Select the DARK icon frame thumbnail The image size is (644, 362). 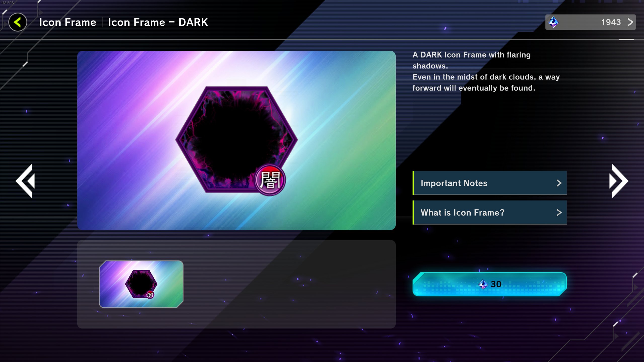(x=141, y=284)
